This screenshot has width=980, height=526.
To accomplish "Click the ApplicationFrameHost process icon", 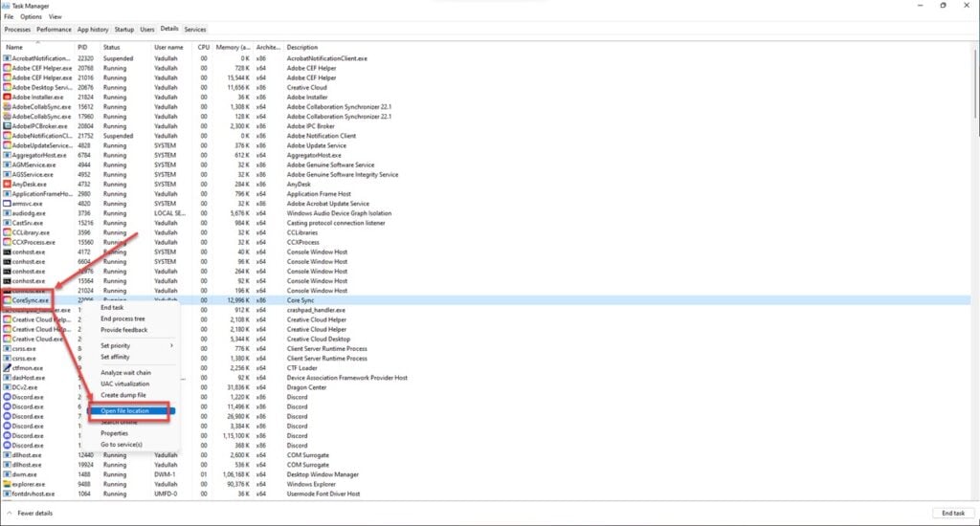I will 7,193.
